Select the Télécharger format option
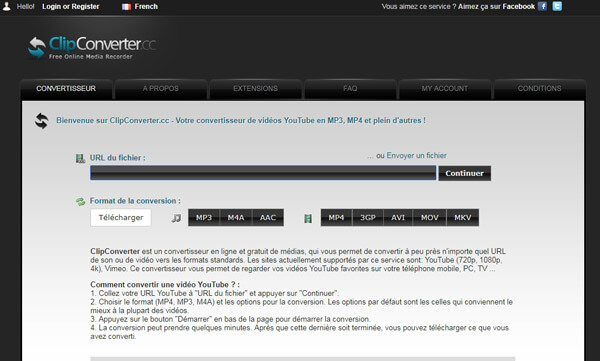The width and height of the screenshot is (600, 361). point(121,217)
